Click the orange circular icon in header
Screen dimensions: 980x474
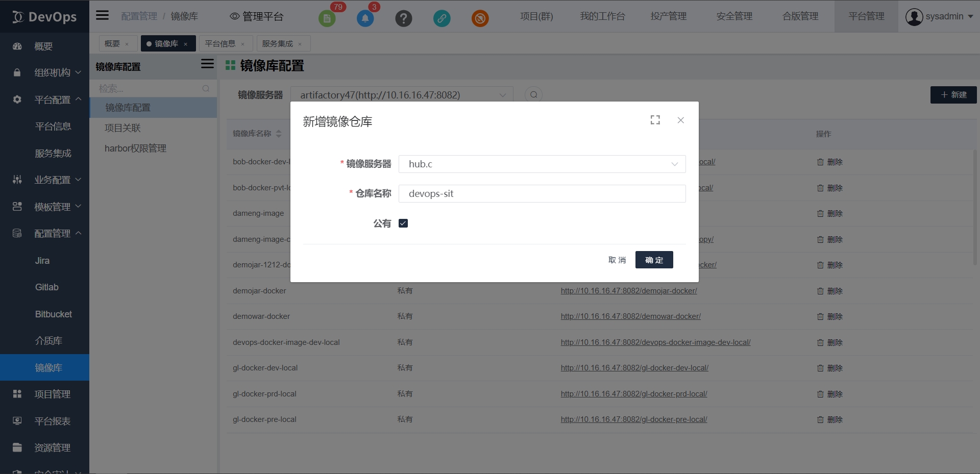(x=480, y=19)
